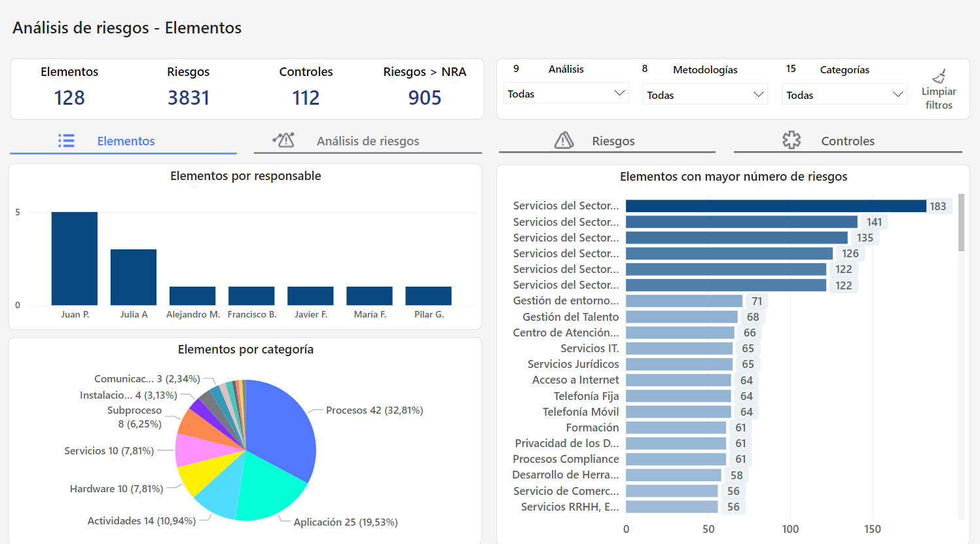Viewport: 980px width, 544px height.
Task: Click the gauge warning icon for Análisis de riesgos
Action: 283,140
